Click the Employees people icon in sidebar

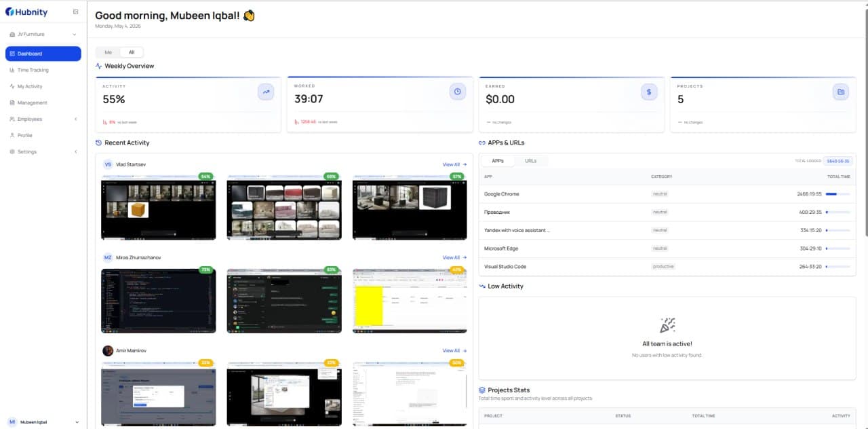(12, 119)
